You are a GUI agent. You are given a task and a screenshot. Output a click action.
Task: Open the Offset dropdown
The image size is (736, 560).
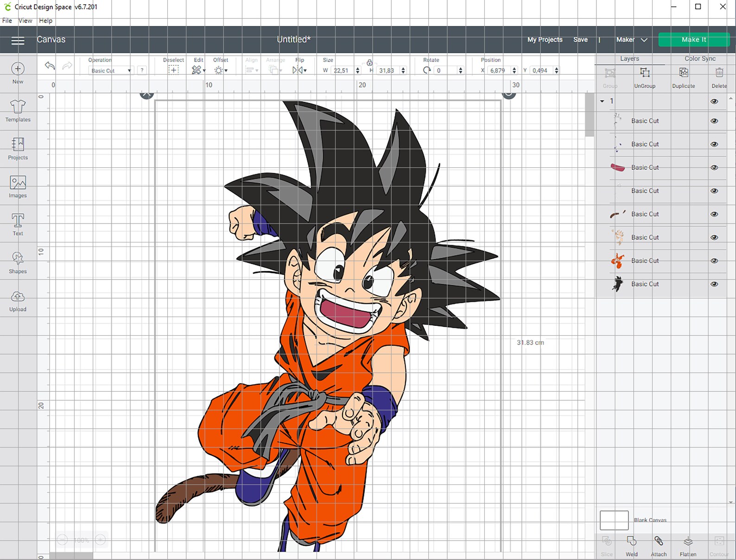(221, 70)
